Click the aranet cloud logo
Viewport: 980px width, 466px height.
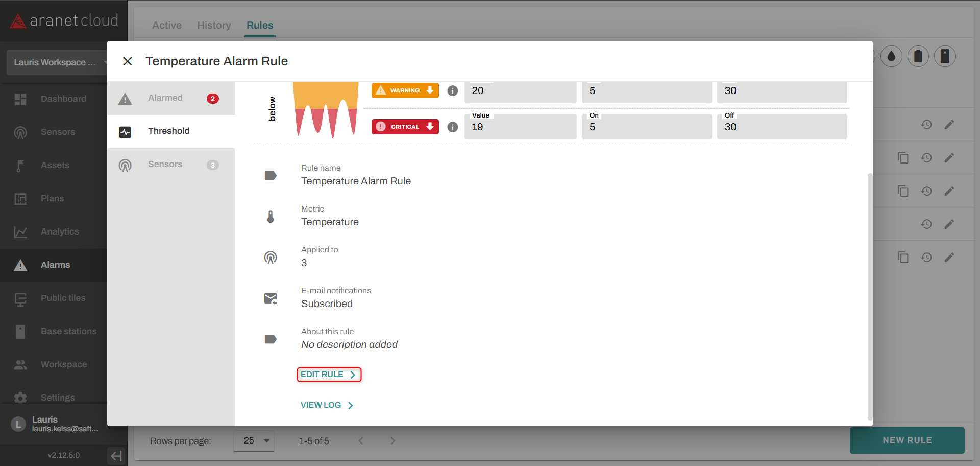click(64, 20)
